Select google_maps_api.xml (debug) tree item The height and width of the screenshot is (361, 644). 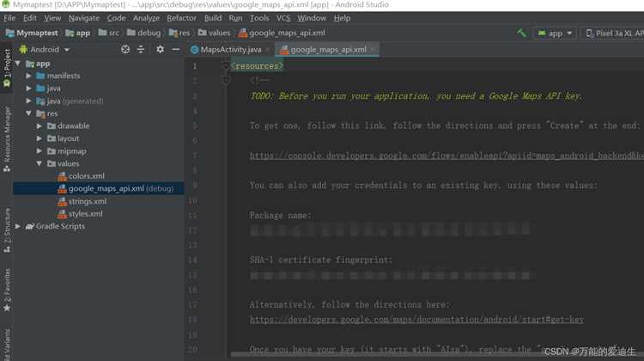point(99,189)
